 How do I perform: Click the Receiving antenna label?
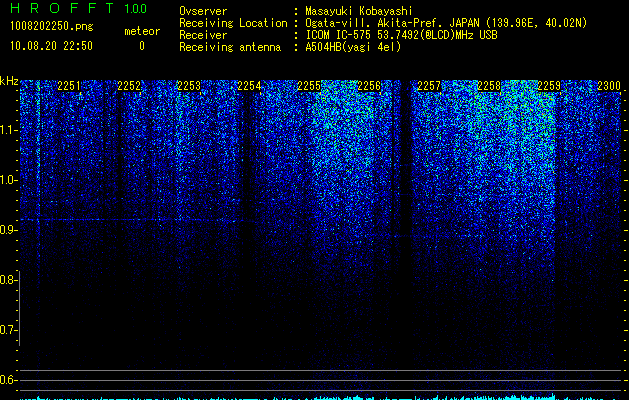tap(230, 47)
